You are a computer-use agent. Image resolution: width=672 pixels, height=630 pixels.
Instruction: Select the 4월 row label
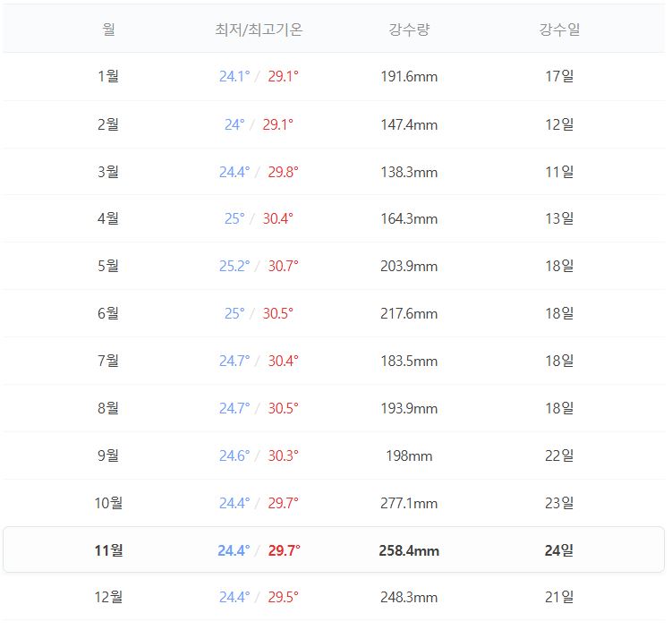coord(108,218)
